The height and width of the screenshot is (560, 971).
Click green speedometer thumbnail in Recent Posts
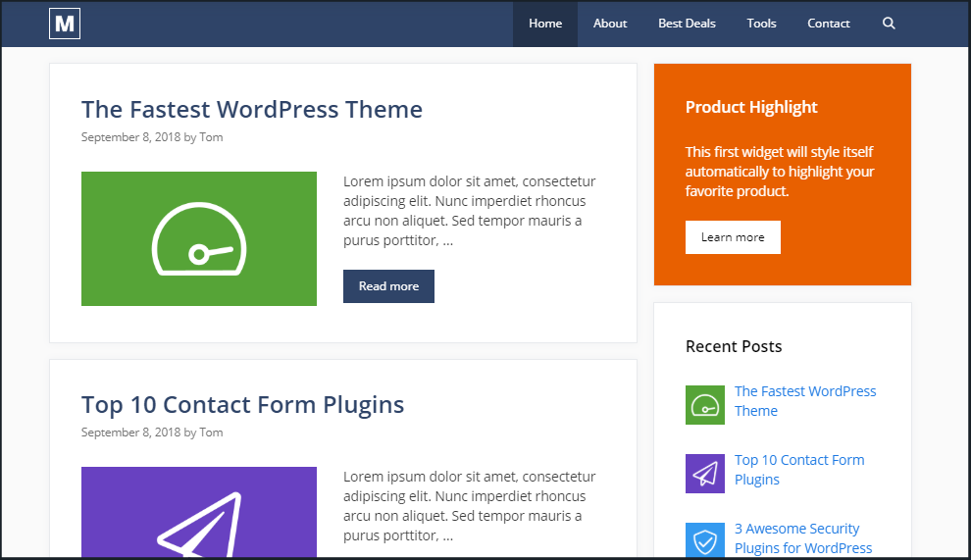pos(705,404)
